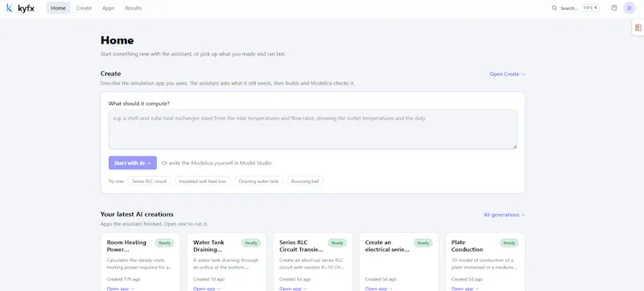Click 'Created 1d ago' text
The image size is (644, 291).
click(208, 279)
